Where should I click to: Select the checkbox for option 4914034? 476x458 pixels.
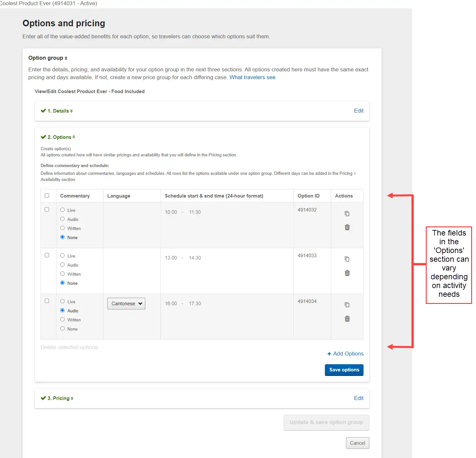tap(47, 301)
